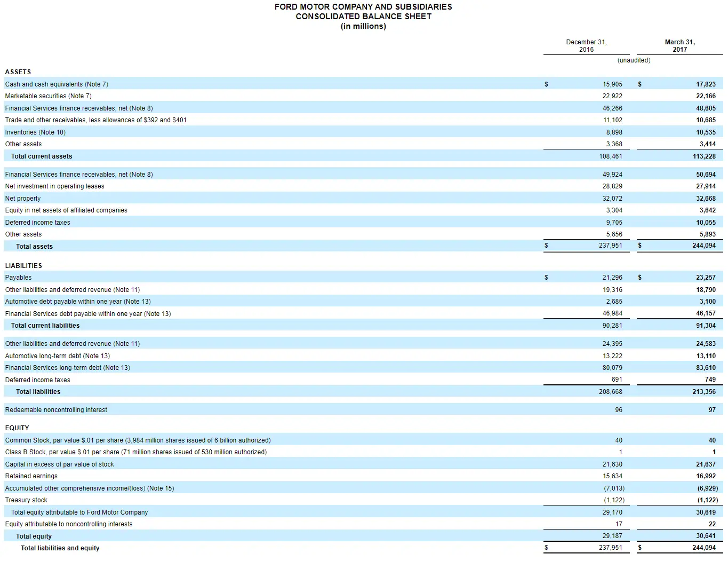The width and height of the screenshot is (728, 561).
Task: Select 'Cash and cash equivalents (Note 7)' label
Action: [x=57, y=84]
